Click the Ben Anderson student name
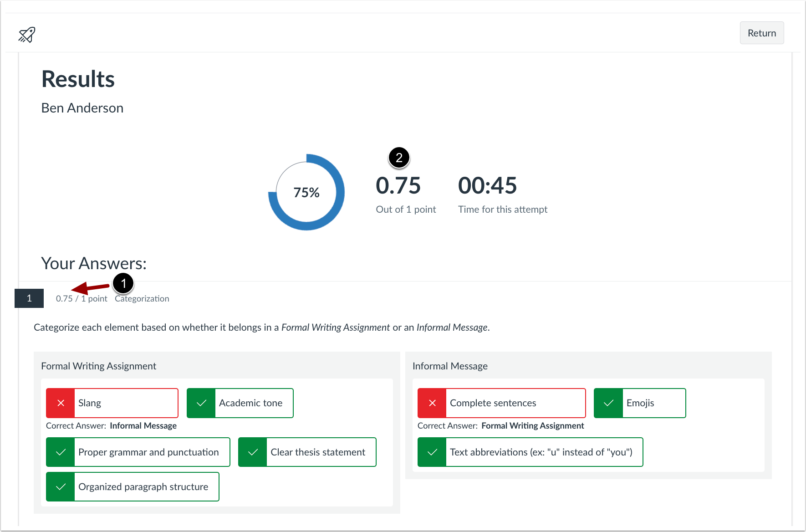This screenshot has width=806, height=532. click(82, 107)
